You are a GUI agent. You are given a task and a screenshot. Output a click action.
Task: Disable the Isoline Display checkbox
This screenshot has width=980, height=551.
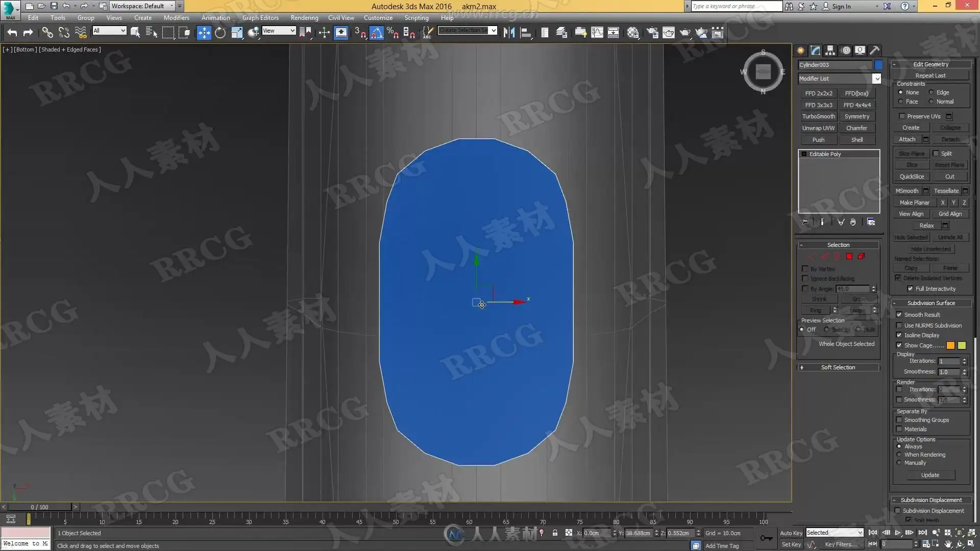click(x=899, y=335)
